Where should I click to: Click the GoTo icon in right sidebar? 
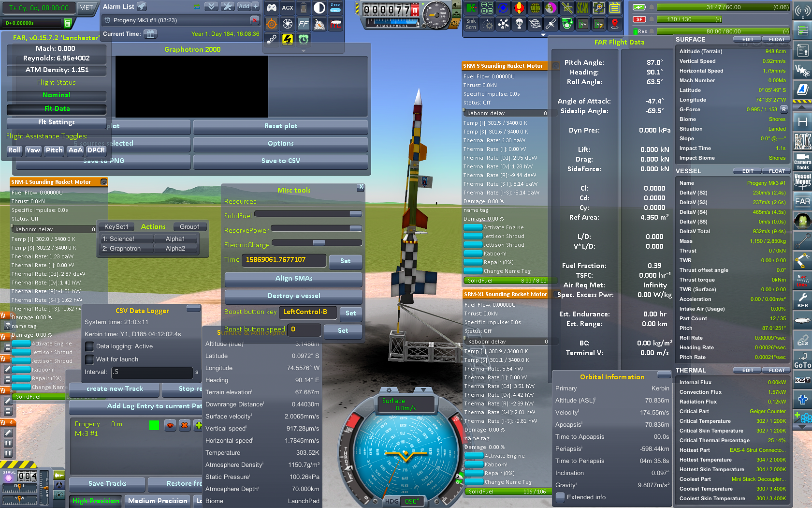tap(803, 360)
